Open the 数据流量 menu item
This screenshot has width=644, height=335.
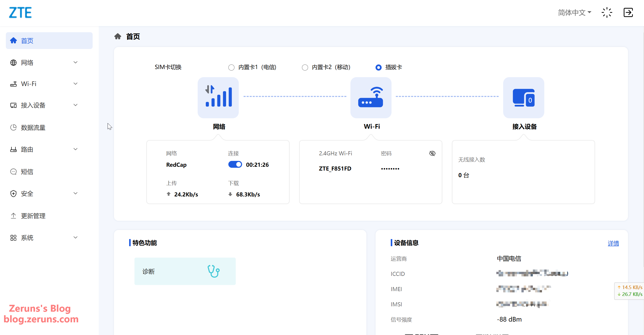tap(33, 128)
